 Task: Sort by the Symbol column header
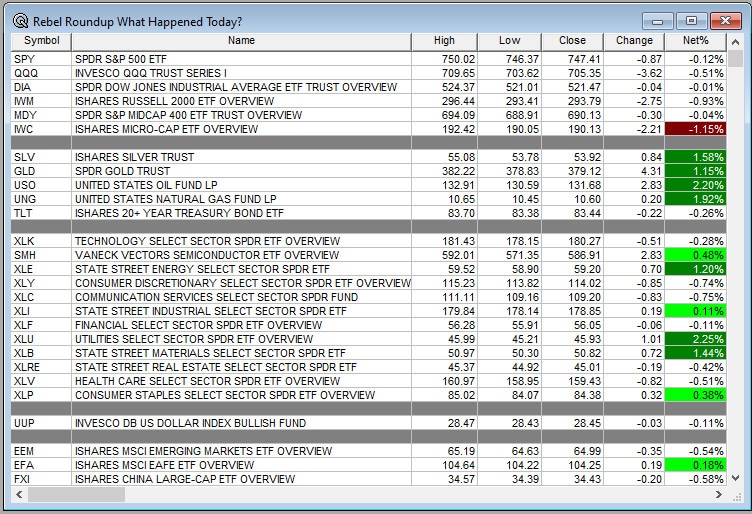pyautogui.click(x=41, y=41)
